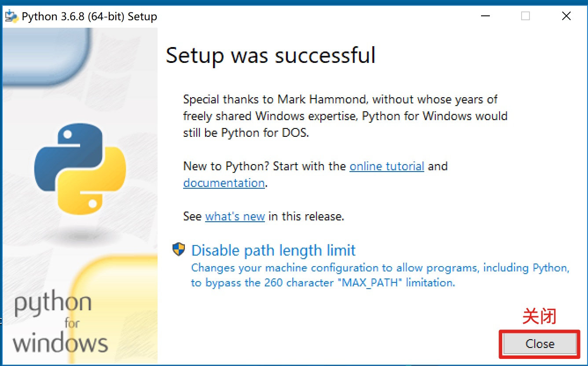Viewport: 588px width, 366px height.
Task: Click the Mark Hammond thanks paragraph
Action: click(345, 116)
